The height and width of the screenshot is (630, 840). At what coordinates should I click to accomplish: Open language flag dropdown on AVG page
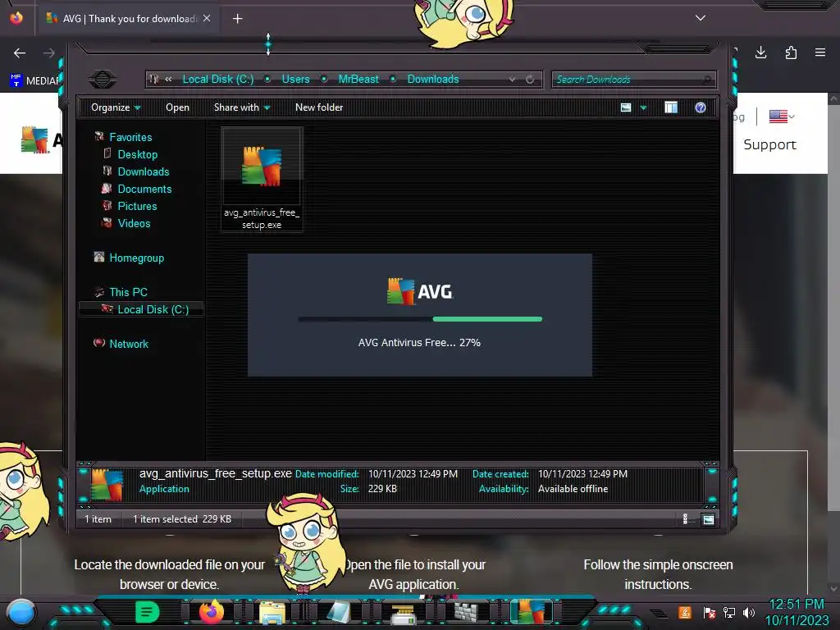pyautogui.click(x=782, y=116)
